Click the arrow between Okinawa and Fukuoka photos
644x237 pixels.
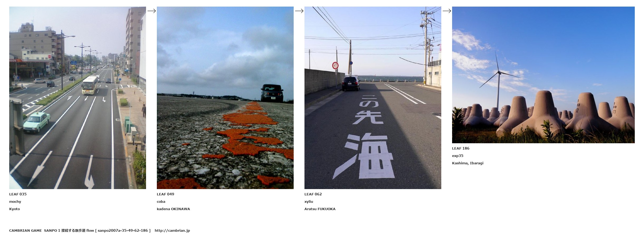[x=299, y=11]
